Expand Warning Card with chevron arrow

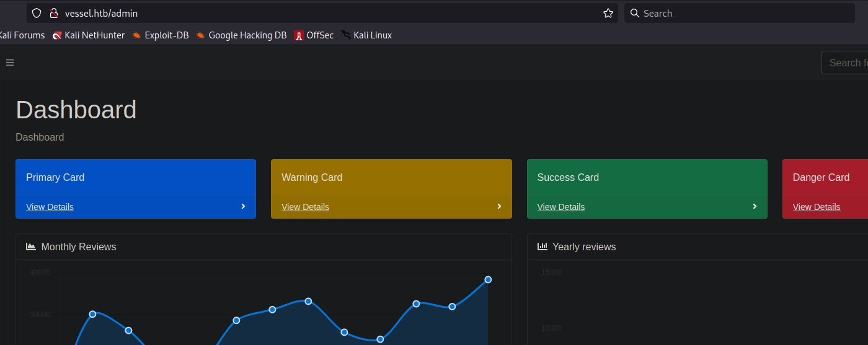(499, 206)
